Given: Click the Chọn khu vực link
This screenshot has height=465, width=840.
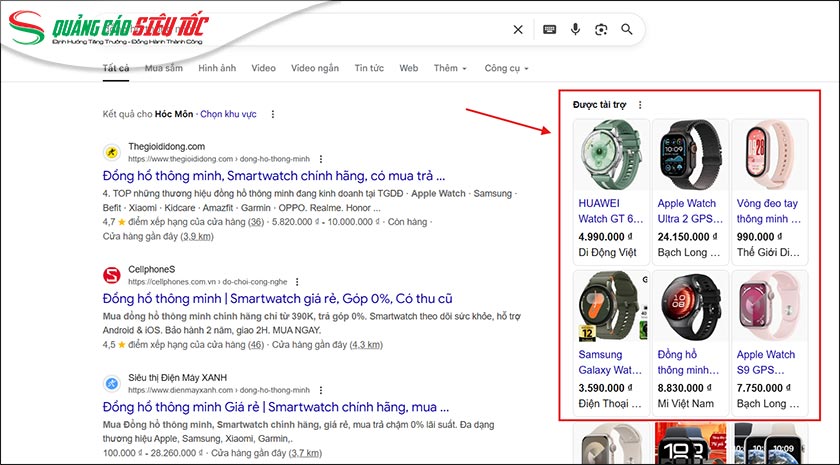Looking at the screenshot, I should pos(228,115).
